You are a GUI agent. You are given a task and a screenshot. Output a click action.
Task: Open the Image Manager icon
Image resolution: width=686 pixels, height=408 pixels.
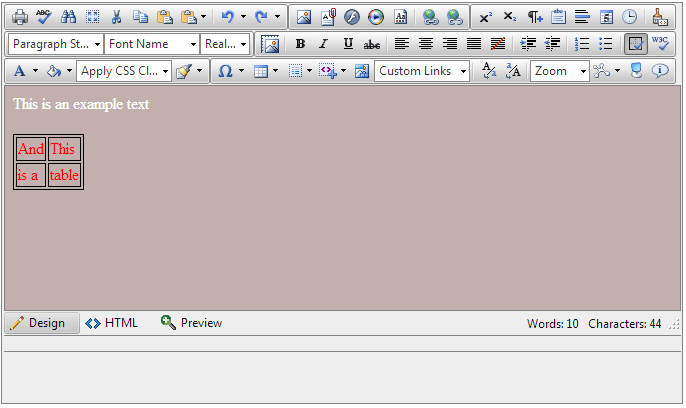click(x=304, y=17)
